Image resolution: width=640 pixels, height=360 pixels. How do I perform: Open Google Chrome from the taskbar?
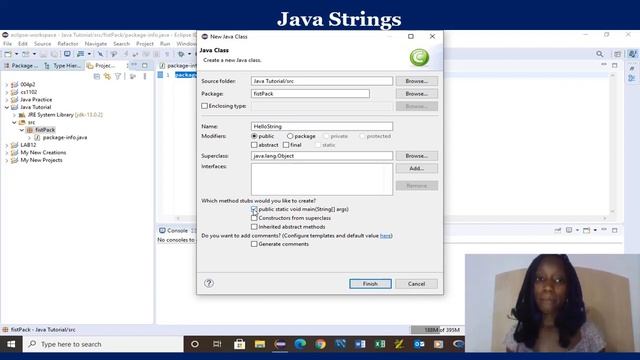320,344
